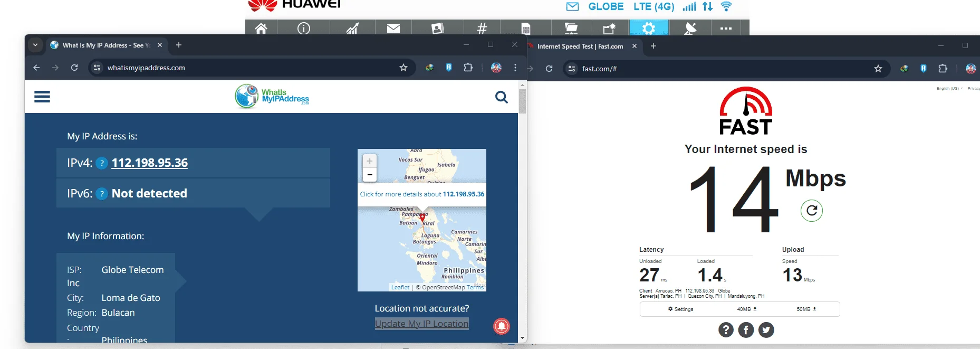Click the blue shield extension in whatismyipaddress window
Screen dimensions: 980x349
point(449,68)
